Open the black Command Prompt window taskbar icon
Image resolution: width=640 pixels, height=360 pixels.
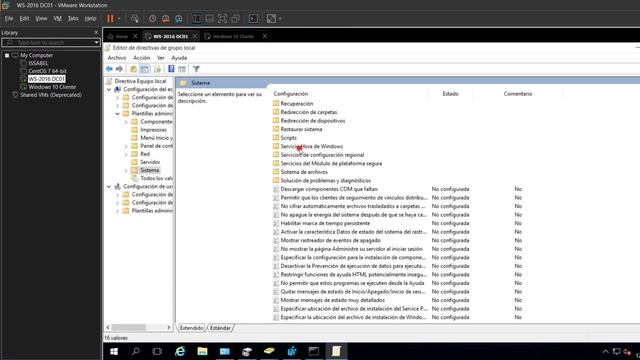coord(313,351)
